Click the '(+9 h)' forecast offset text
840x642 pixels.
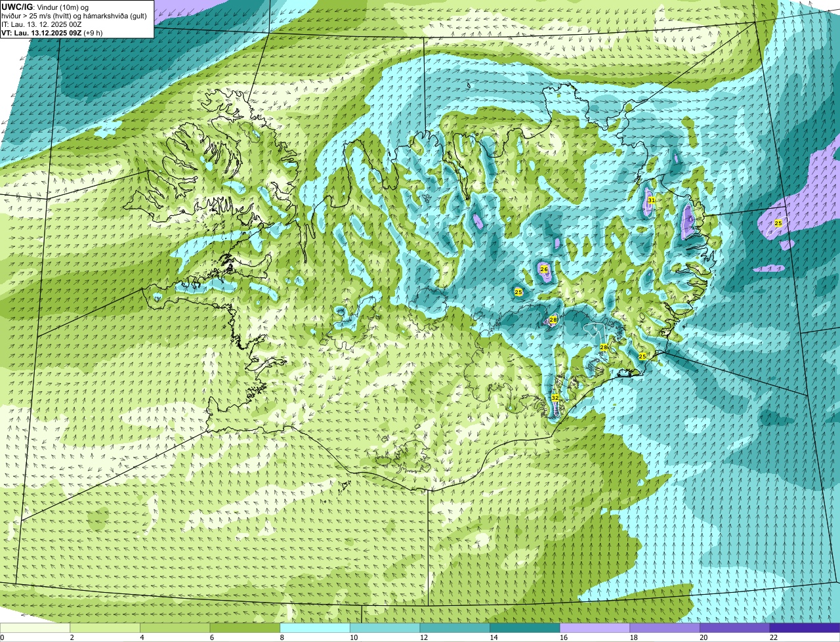tap(94, 33)
